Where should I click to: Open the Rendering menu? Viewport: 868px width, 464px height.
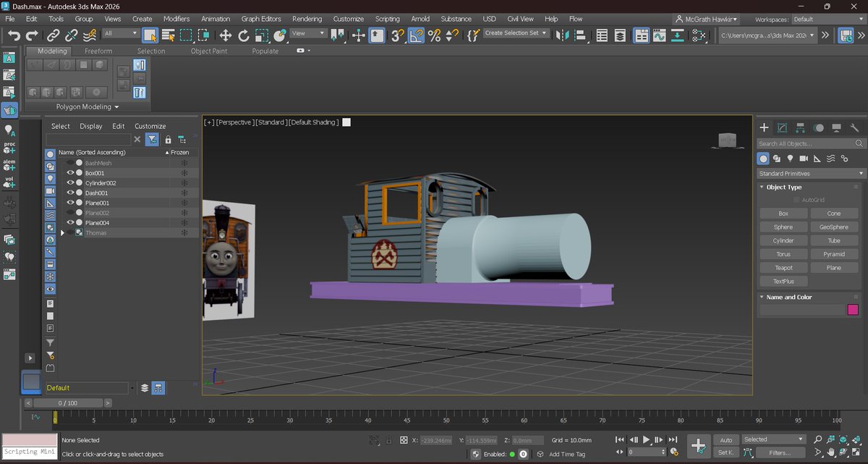[307, 19]
